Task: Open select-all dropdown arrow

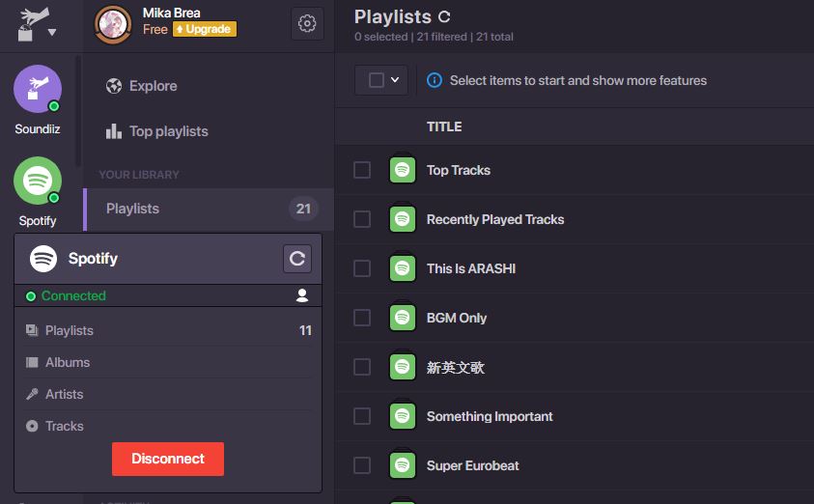Action: click(395, 80)
